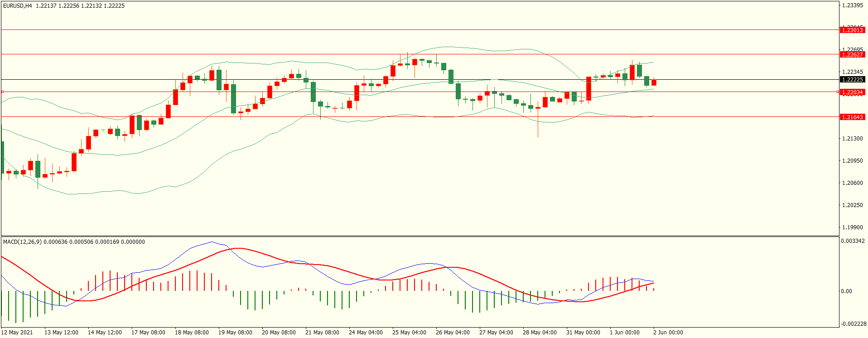Click the 2 Jun 00:00 time label
This screenshot has width=868, height=338.
[x=668, y=332]
